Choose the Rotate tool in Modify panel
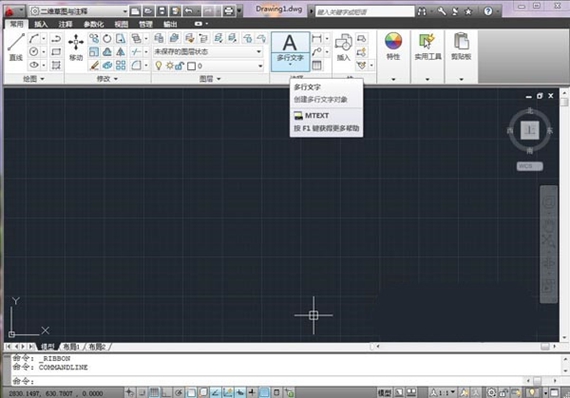The image size is (570, 398). (107, 39)
